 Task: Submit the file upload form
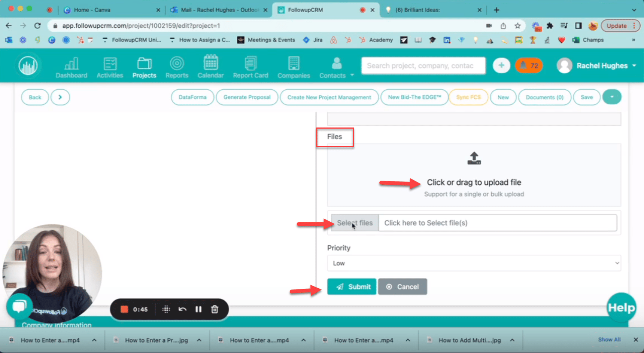[352, 286]
